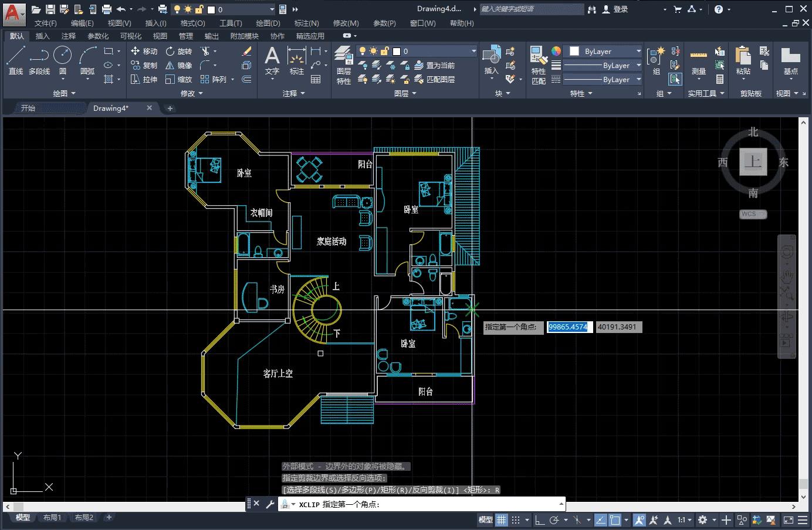Click the object color wheel icon

[x=556, y=52]
